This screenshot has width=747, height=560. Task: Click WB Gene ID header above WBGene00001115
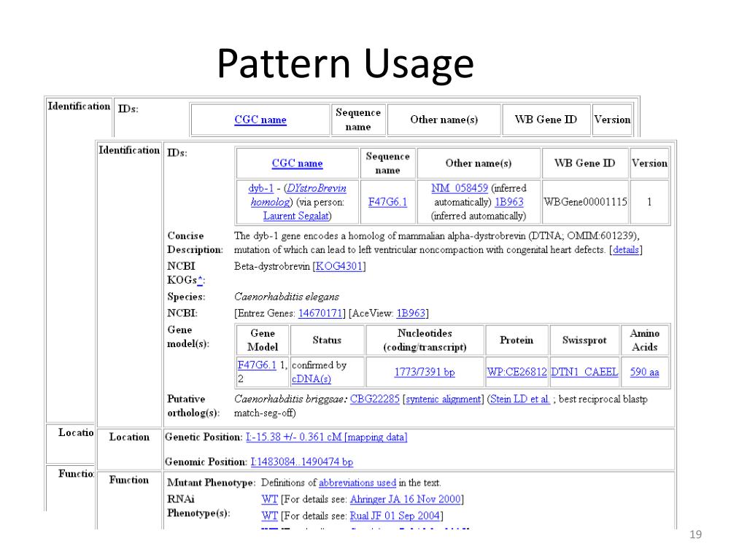click(x=584, y=163)
